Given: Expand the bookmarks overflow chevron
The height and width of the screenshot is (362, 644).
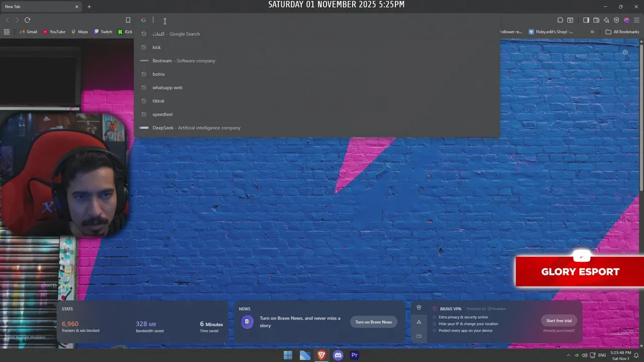Looking at the screenshot, I should (x=592, y=32).
